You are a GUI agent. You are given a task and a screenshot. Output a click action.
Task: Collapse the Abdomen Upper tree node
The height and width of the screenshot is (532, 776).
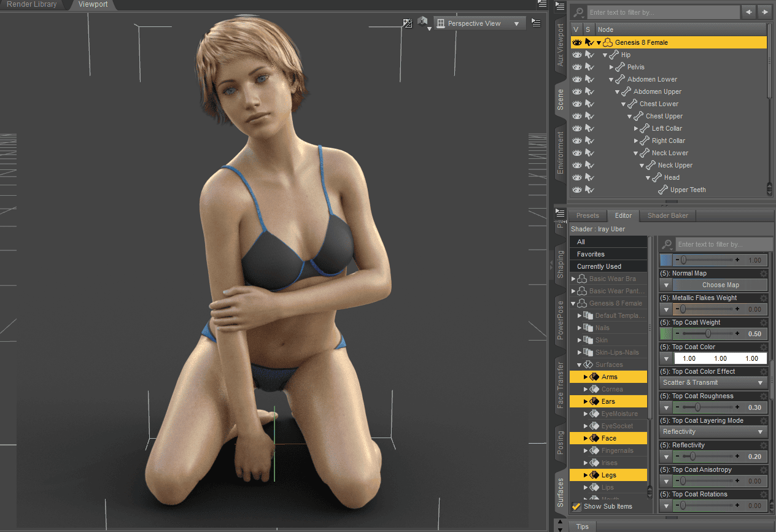pos(618,91)
